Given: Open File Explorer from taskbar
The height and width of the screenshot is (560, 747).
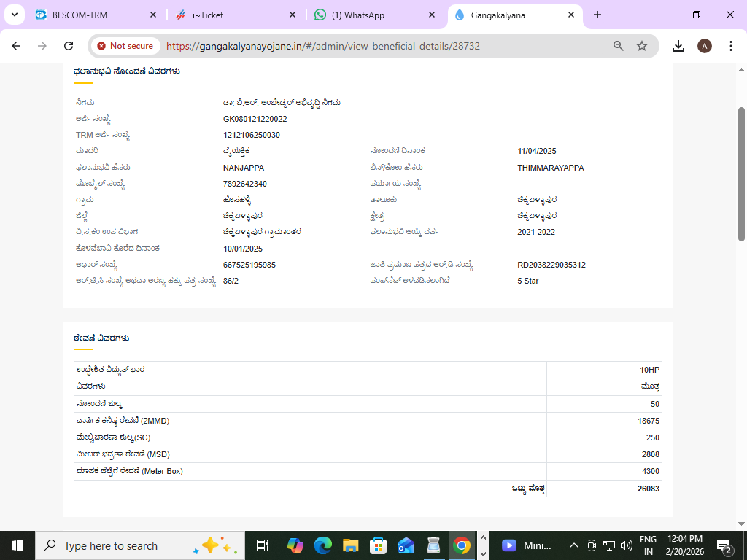Looking at the screenshot, I should [x=350, y=545].
